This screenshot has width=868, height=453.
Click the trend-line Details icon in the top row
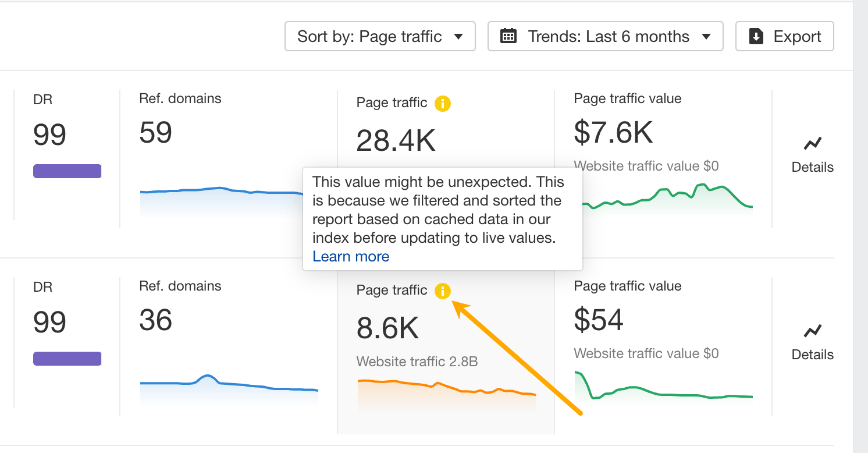[812, 143]
